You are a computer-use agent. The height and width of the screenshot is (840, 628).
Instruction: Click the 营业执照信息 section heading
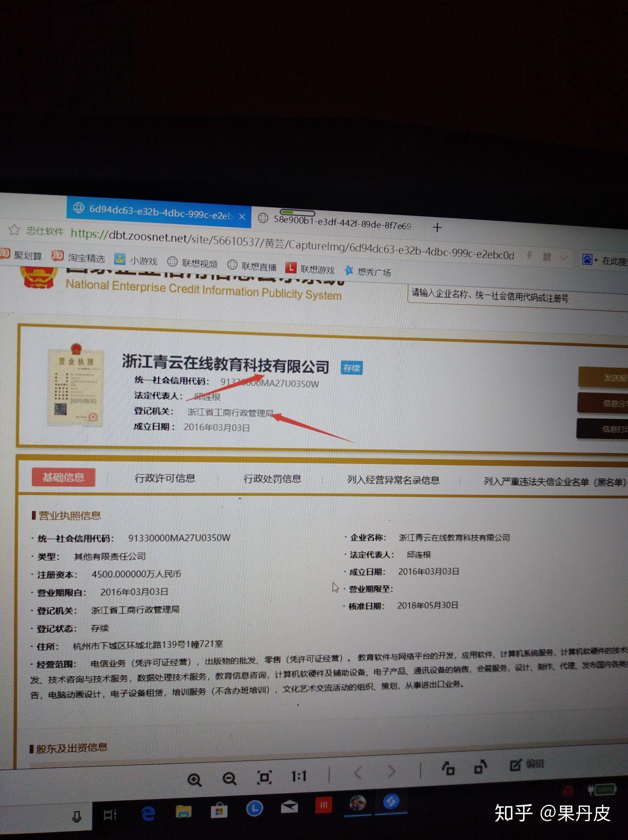(70, 515)
